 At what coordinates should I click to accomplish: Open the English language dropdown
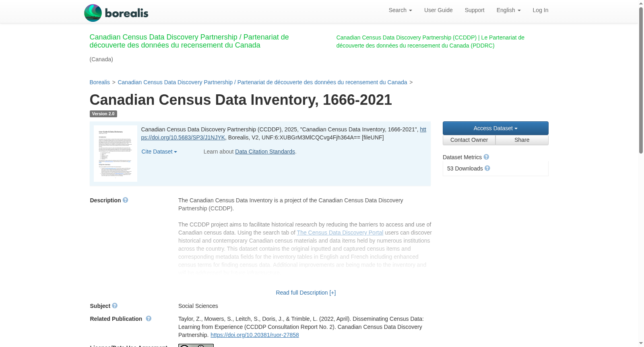(508, 10)
